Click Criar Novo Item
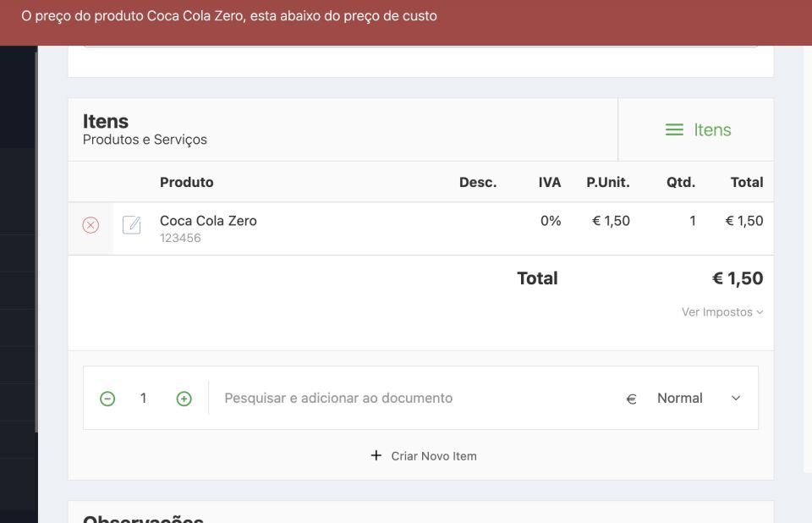 (424, 456)
